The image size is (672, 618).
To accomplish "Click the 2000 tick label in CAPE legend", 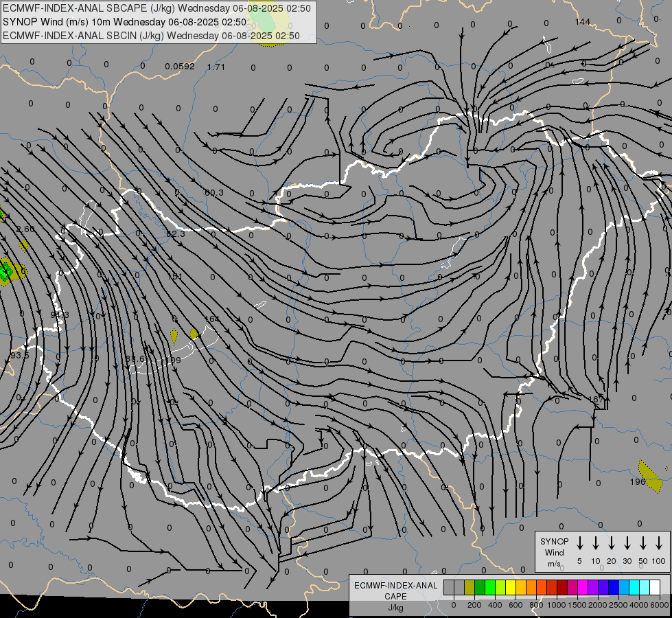I will [x=598, y=605].
